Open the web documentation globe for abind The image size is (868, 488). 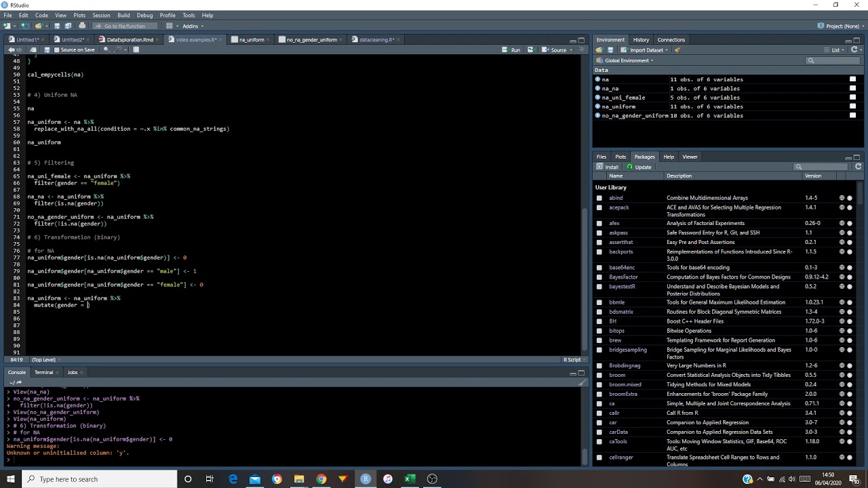[842, 198]
